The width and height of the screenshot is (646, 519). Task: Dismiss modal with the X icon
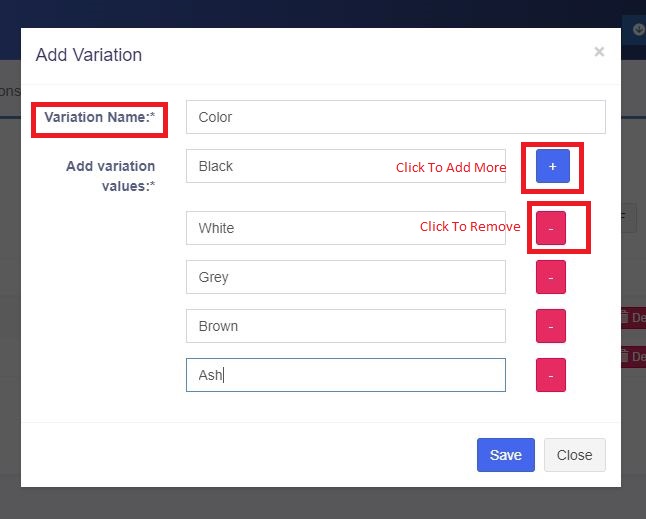(599, 51)
